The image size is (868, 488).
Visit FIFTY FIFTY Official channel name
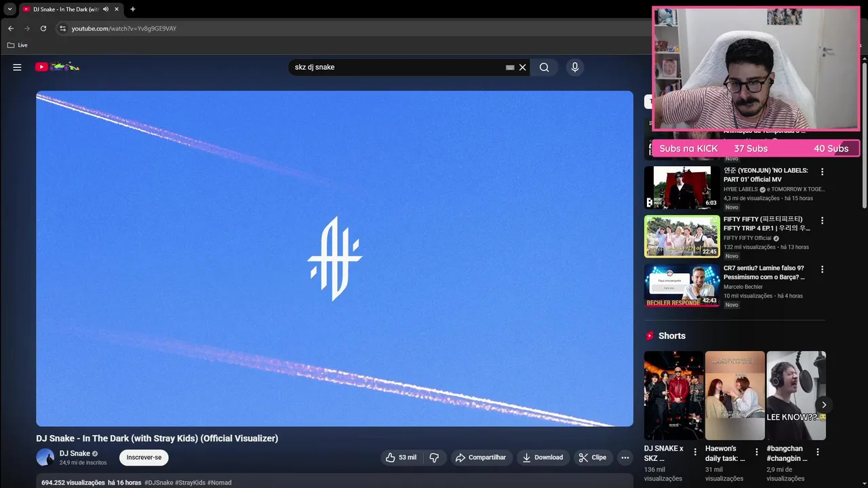[747, 239]
